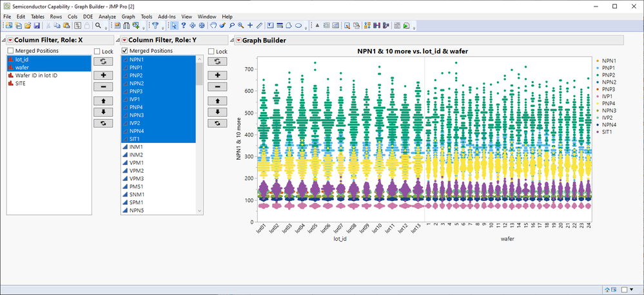
Task: Select the Brush tool in toolbar
Action: click(x=222, y=26)
